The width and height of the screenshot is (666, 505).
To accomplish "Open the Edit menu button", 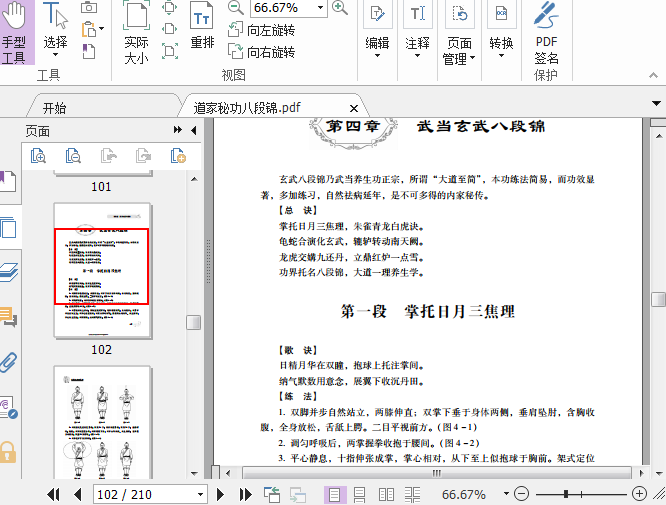I will click(x=377, y=30).
